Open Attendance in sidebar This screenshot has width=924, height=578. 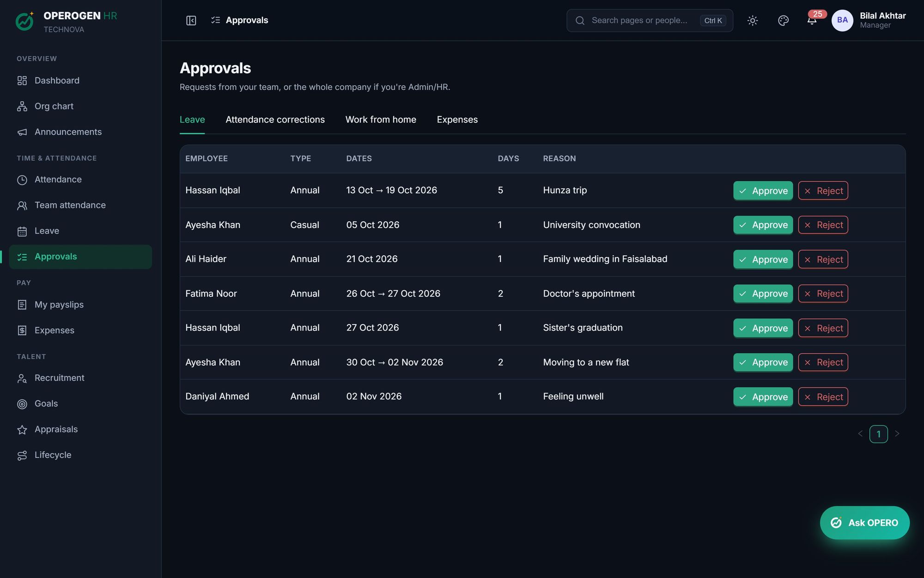[x=80, y=179]
